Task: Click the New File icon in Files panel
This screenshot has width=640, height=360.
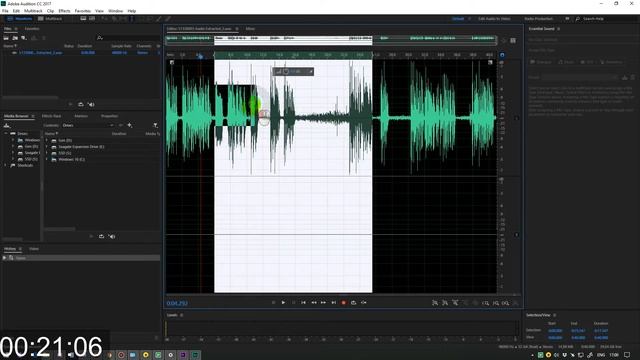Action: click(24, 38)
